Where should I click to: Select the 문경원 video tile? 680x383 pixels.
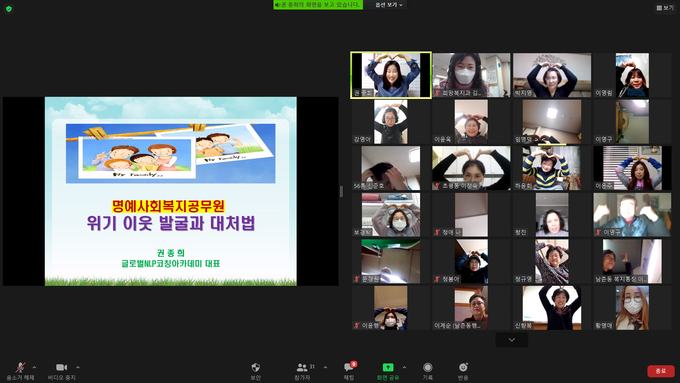click(x=391, y=262)
